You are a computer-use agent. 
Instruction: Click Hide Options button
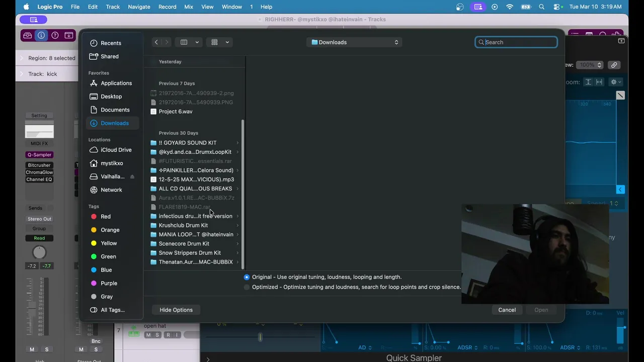click(x=176, y=310)
